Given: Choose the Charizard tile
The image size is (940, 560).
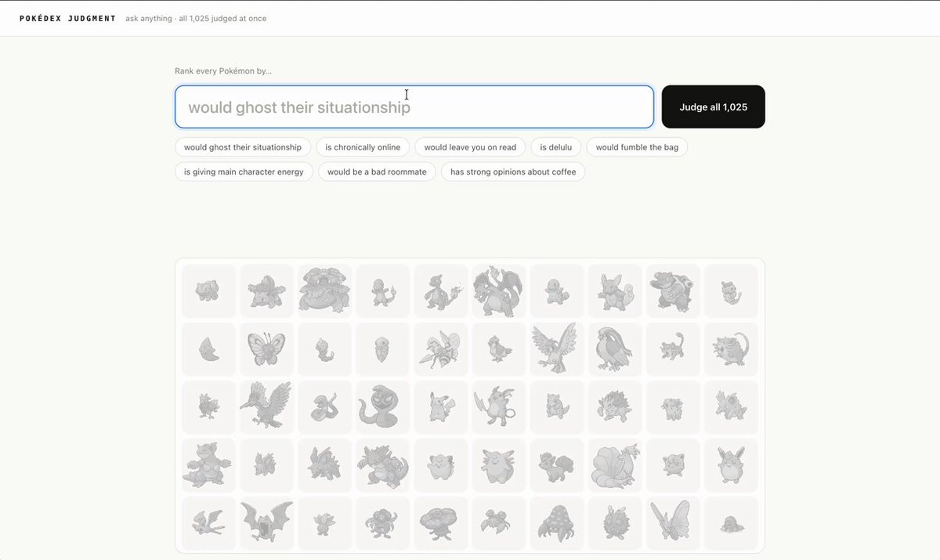Looking at the screenshot, I should (x=499, y=291).
